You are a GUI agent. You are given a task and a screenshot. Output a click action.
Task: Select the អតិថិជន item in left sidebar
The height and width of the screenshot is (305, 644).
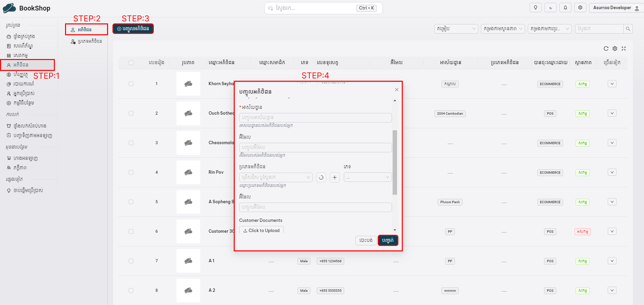pyautogui.click(x=21, y=65)
